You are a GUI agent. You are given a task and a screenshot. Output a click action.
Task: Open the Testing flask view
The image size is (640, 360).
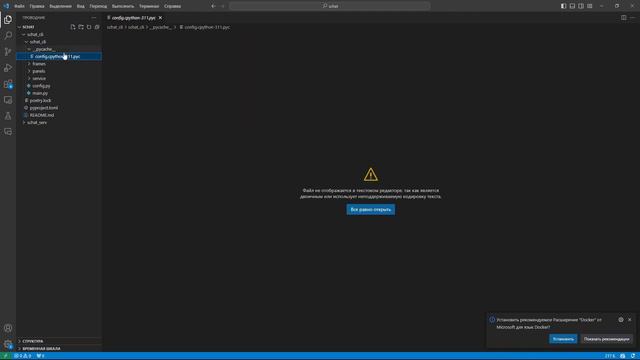click(8, 116)
